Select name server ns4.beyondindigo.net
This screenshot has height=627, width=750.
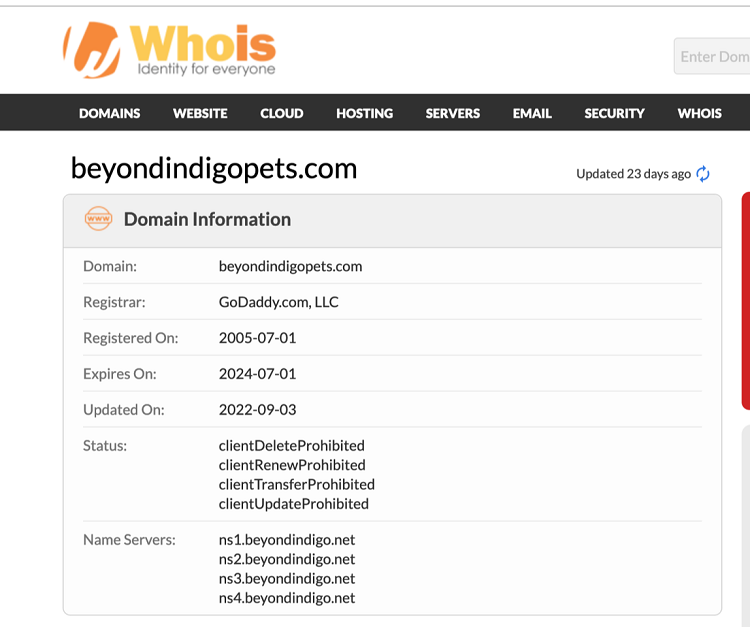[287, 598]
